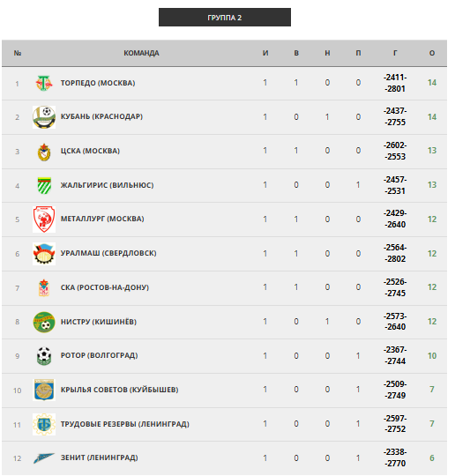
Task: Click the Rotor Volgograd football logo
Action: coord(44,356)
